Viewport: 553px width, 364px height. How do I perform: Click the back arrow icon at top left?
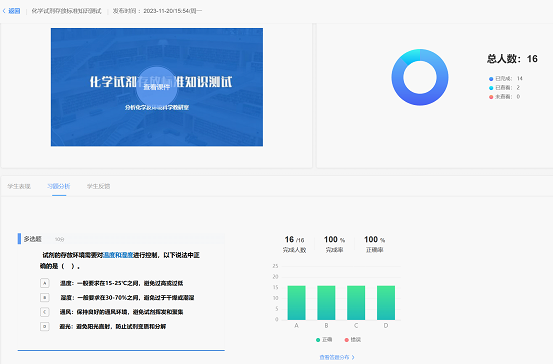coord(4,11)
